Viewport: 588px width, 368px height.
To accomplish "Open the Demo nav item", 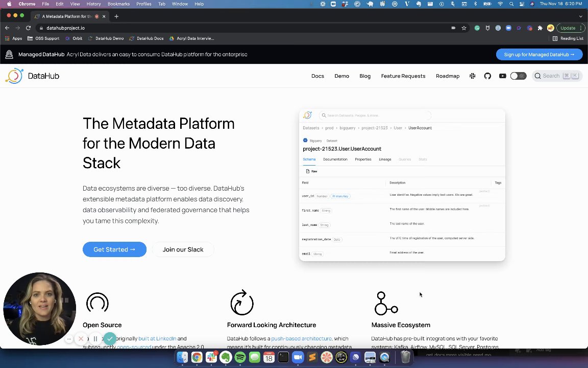I will (x=341, y=76).
